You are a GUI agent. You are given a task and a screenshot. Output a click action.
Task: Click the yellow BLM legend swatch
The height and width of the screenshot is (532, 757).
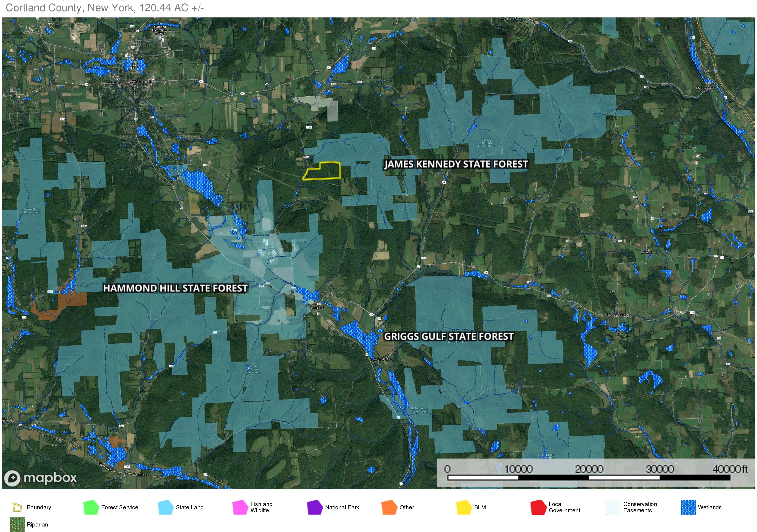coord(464,507)
